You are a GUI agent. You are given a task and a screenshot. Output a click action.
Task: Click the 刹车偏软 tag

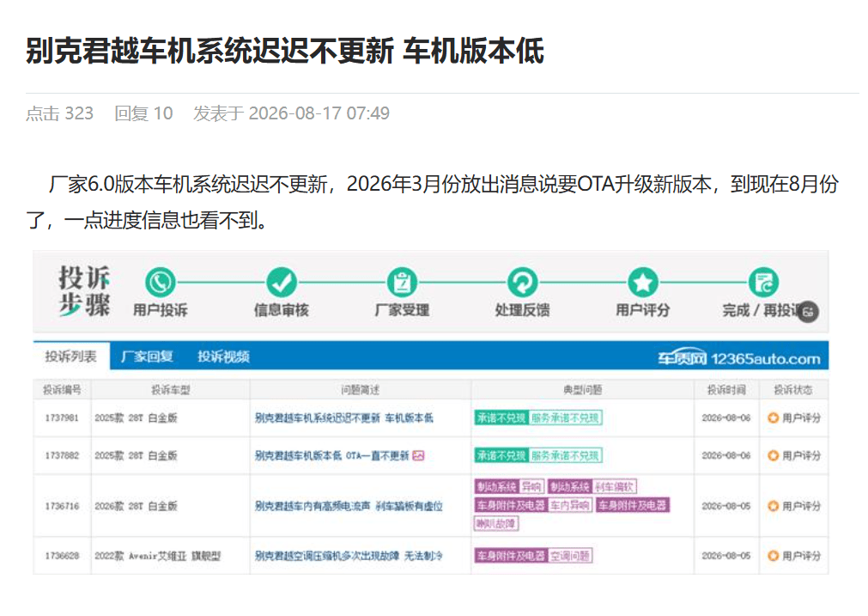pyautogui.click(x=614, y=487)
